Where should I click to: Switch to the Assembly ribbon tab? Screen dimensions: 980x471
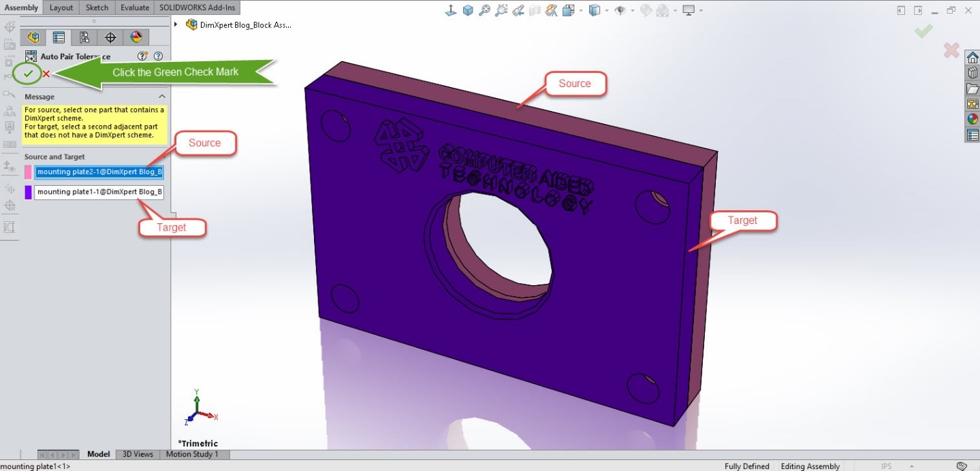pos(22,7)
